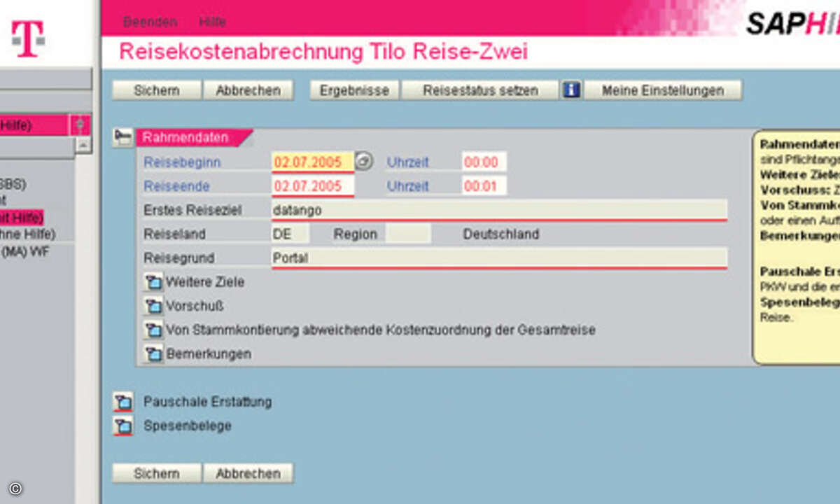Open Meine Einstellungen
The width and height of the screenshot is (840, 504).
662,90
